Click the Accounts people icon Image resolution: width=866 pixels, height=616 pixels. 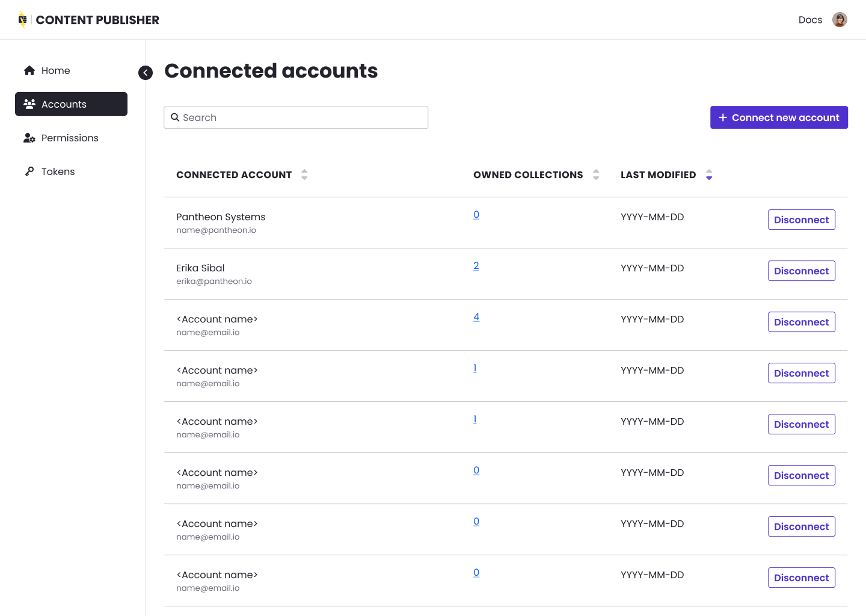[29, 104]
